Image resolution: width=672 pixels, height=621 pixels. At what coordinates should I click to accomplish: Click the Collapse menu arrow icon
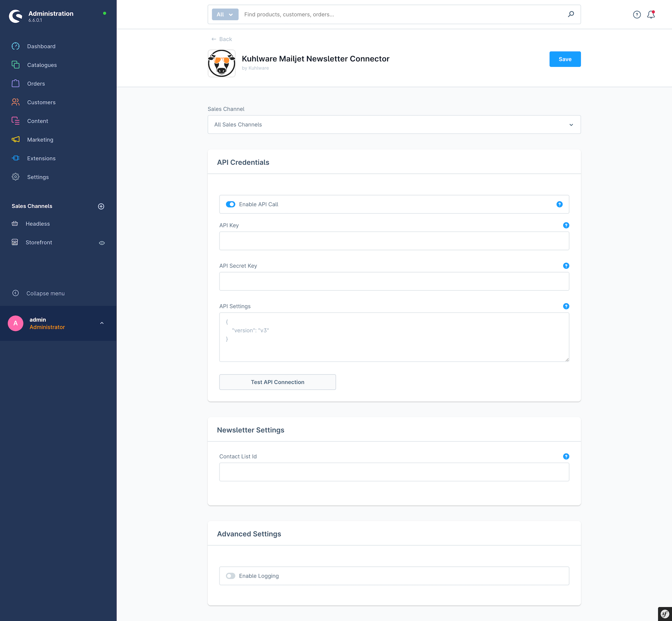[x=15, y=293]
